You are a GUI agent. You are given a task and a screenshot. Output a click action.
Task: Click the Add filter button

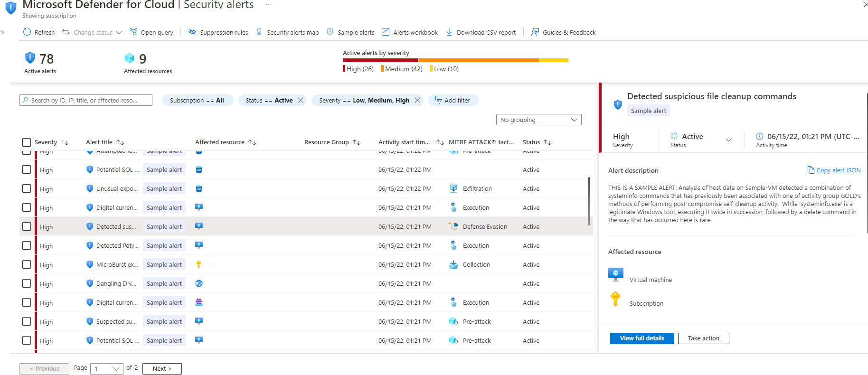click(x=453, y=100)
